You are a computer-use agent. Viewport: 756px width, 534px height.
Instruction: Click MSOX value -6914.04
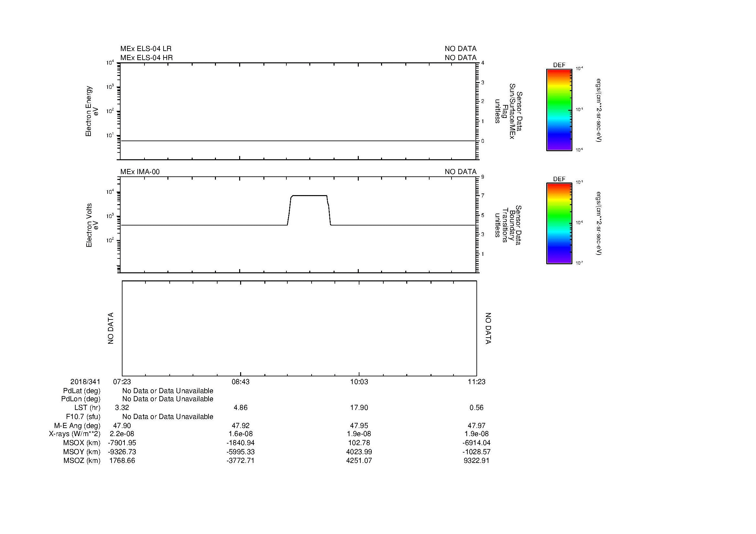point(476,443)
